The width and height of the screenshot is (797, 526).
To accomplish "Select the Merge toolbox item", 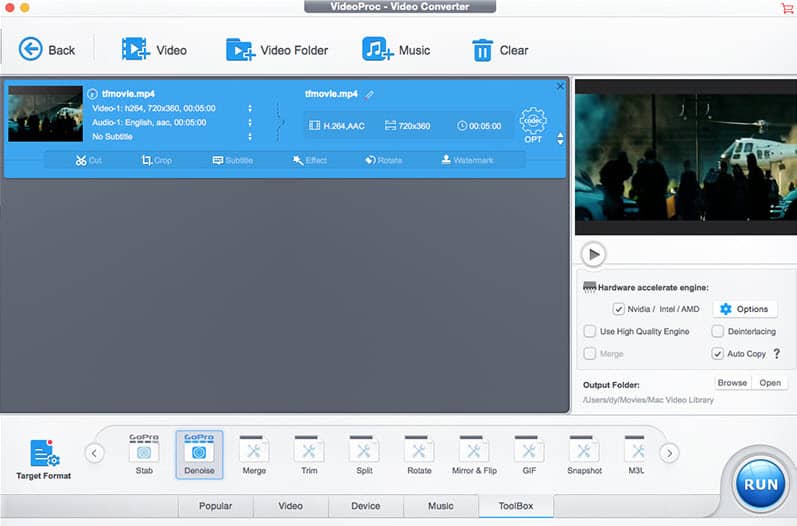I will [254, 454].
